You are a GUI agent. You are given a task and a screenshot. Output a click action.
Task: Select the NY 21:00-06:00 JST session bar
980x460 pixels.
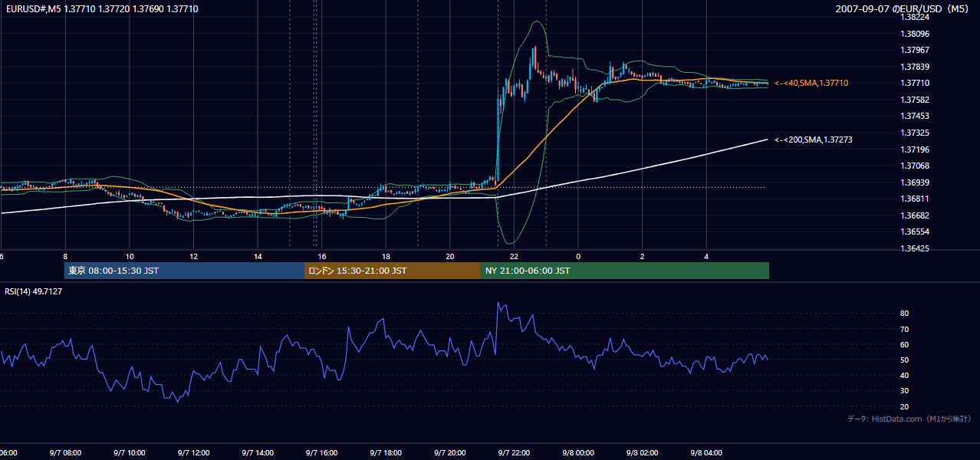point(625,271)
